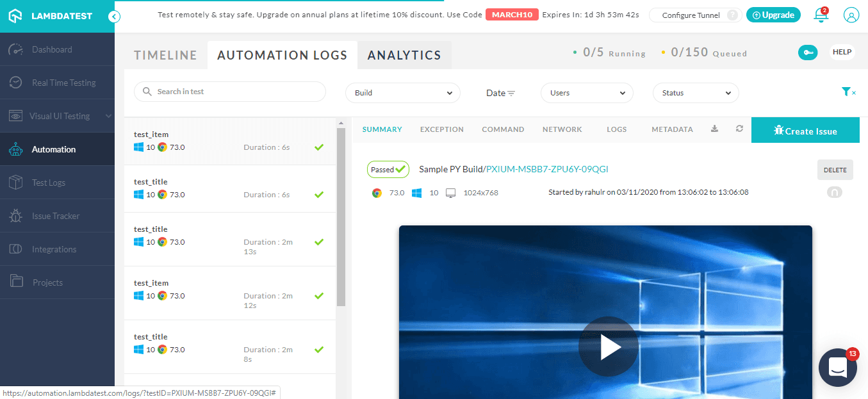Switch to the ANALYTICS tab
This screenshot has width=868, height=399.
[x=404, y=55]
